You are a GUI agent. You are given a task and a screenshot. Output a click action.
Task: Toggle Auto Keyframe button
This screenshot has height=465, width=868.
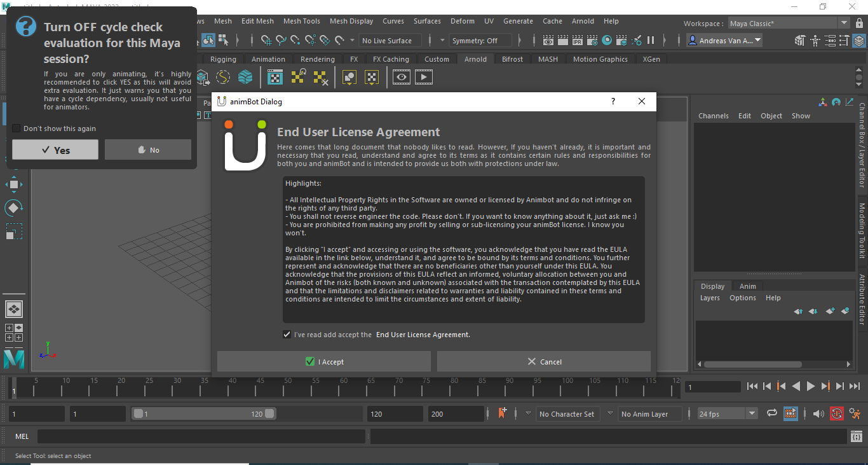(837, 413)
